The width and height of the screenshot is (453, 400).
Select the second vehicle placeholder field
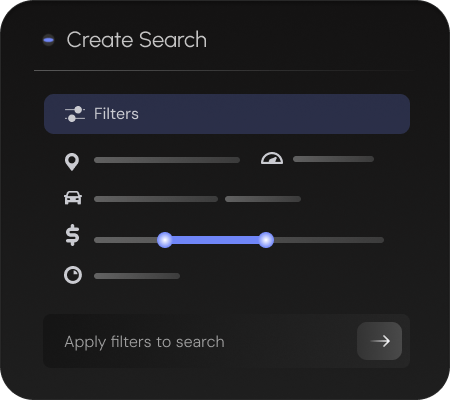(263, 199)
